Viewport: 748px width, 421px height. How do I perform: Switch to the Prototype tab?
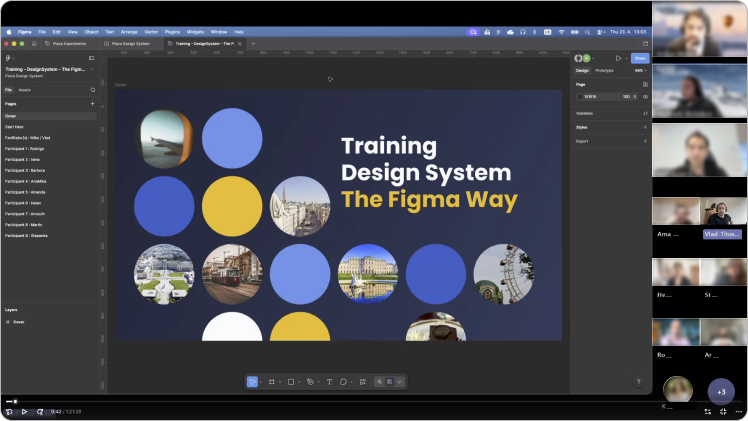(x=604, y=71)
